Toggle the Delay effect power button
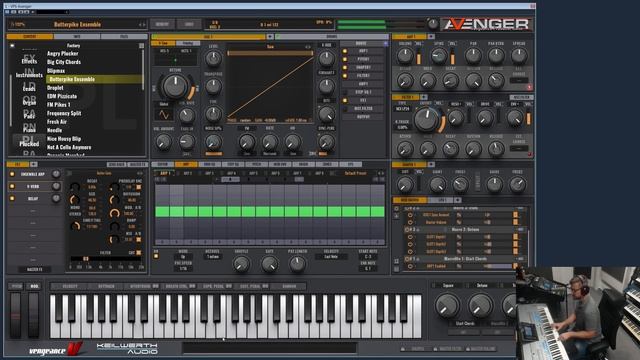The height and width of the screenshot is (360, 640). click(12, 198)
